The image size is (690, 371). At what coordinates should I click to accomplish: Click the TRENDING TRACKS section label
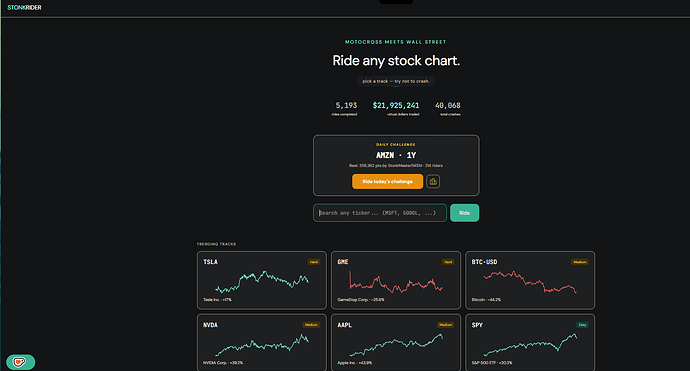[217, 244]
